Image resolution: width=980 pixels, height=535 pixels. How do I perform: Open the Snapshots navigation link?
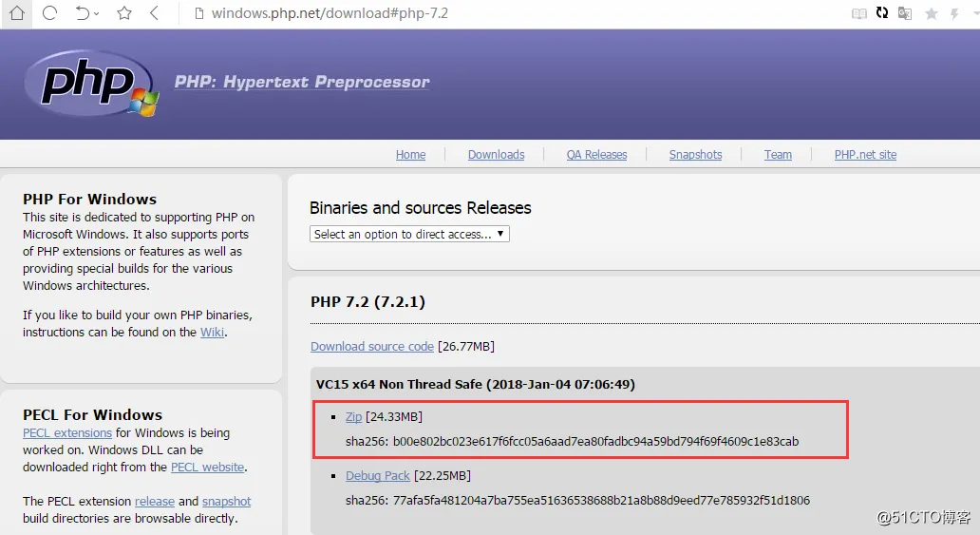pos(696,155)
